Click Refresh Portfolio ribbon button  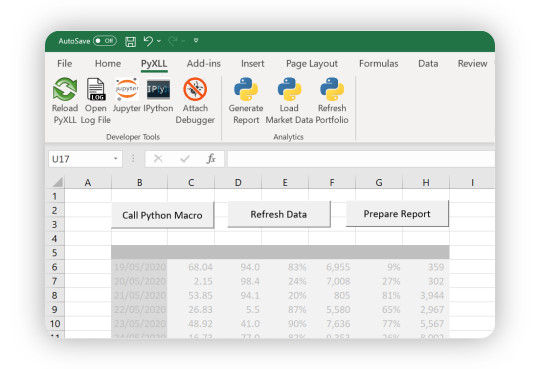[332, 100]
